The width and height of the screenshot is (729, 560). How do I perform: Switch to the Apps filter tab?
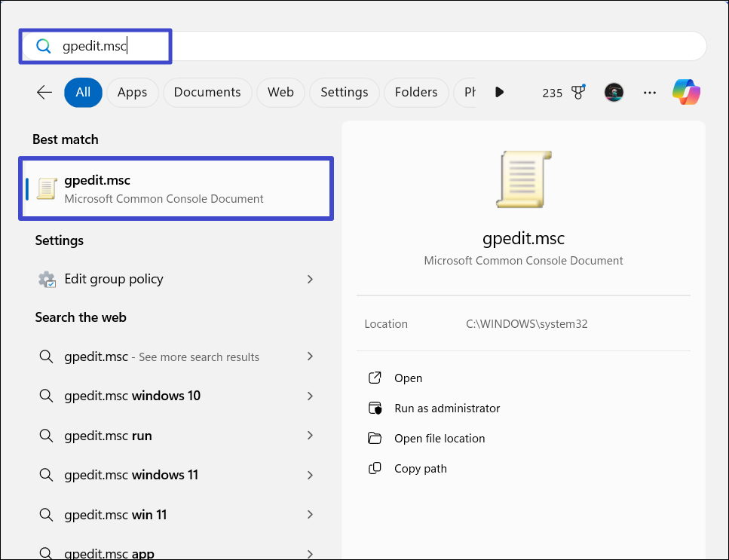[132, 92]
